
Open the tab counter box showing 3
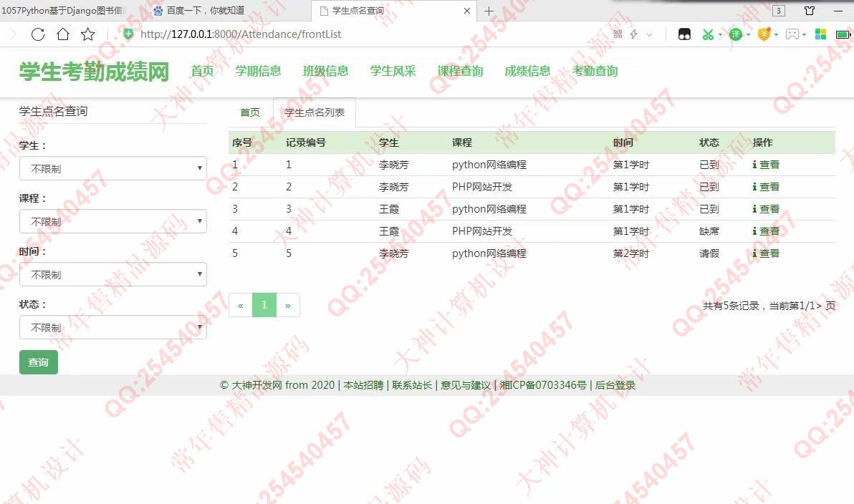[779, 10]
